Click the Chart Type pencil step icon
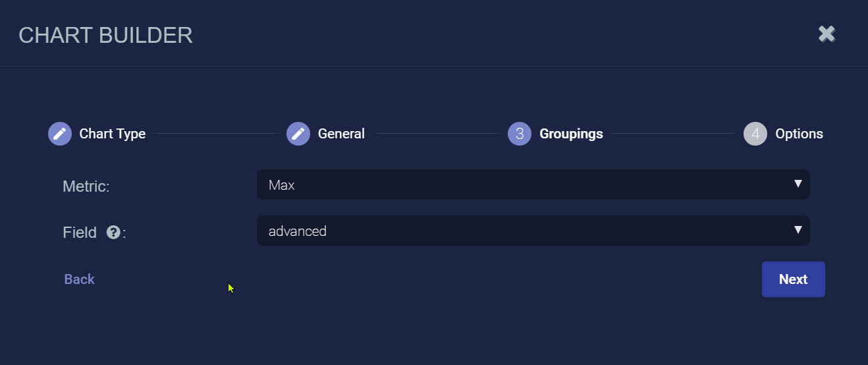The width and height of the screenshot is (868, 365). [60, 134]
